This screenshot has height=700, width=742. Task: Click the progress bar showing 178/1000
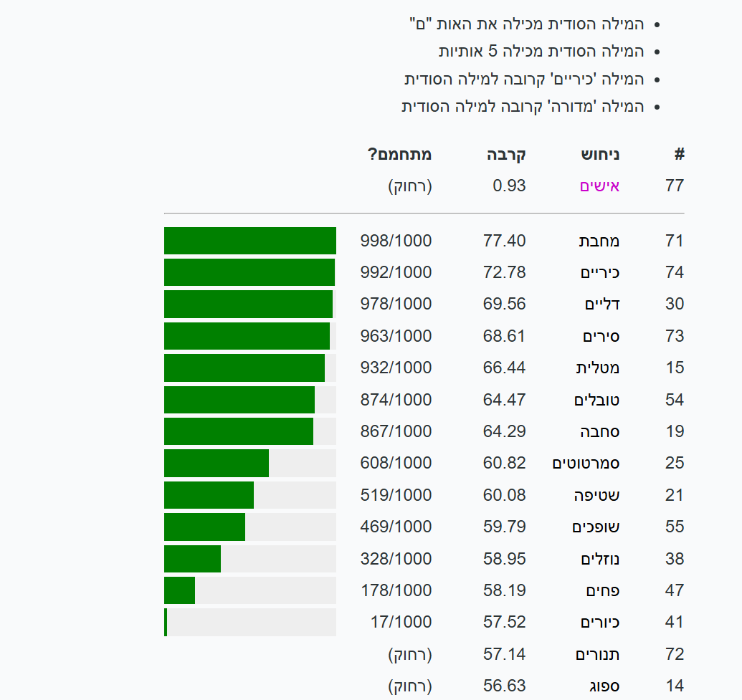pos(249,590)
